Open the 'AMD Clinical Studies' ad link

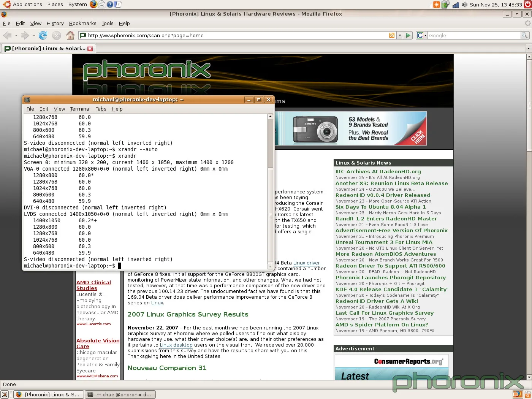tap(93, 285)
